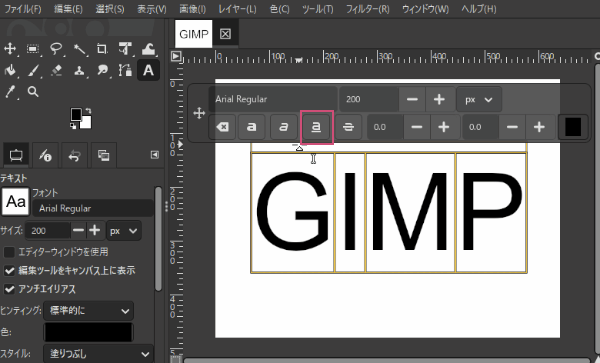Decrease kerning value

pos(512,127)
